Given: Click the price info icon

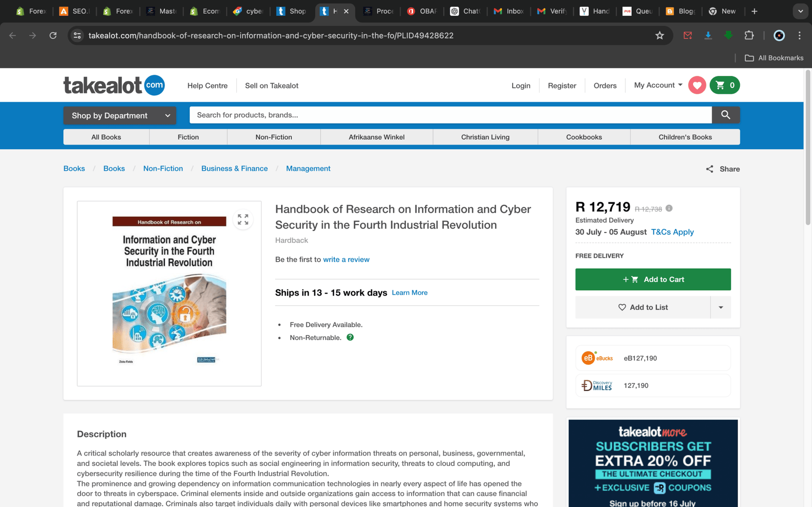Looking at the screenshot, I should click(x=669, y=208).
